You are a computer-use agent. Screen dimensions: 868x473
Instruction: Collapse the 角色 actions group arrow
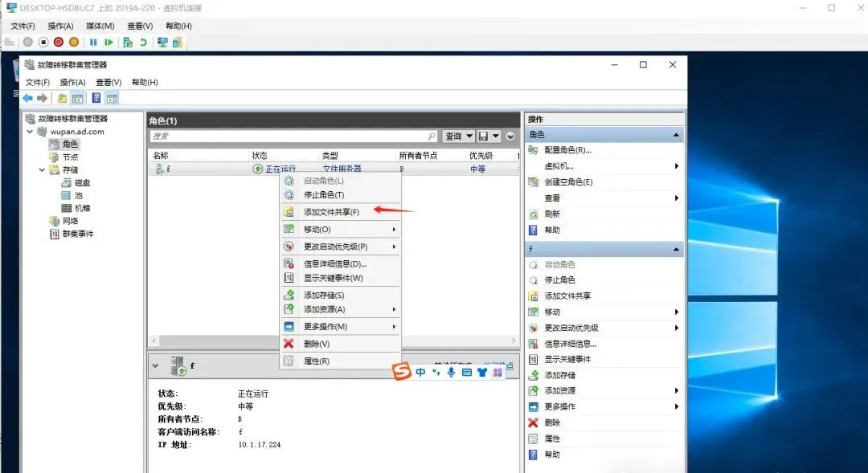pyautogui.click(x=677, y=134)
